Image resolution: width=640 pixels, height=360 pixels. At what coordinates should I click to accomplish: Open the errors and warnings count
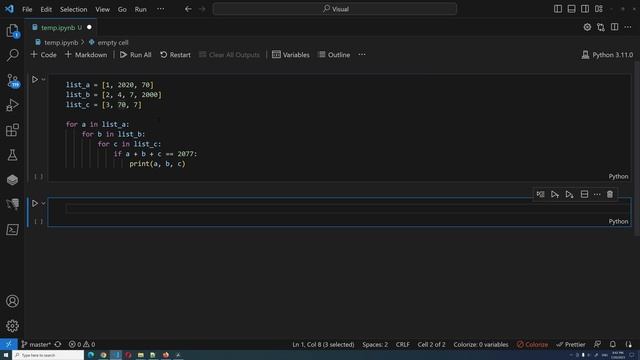(82, 344)
